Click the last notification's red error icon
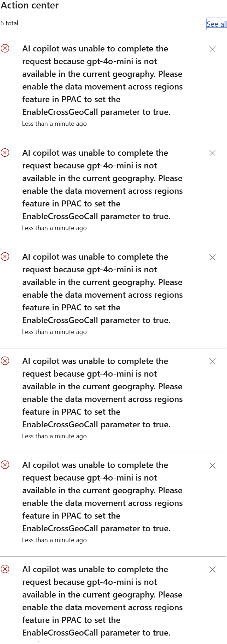The image size is (227, 644). click(x=5, y=569)
